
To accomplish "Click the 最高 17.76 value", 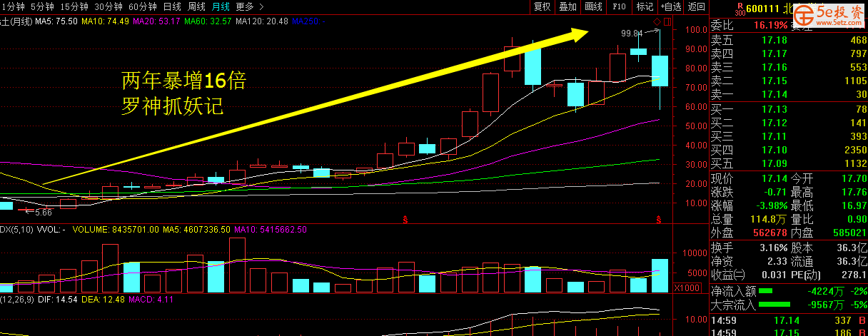I will [x=853, y=192].
